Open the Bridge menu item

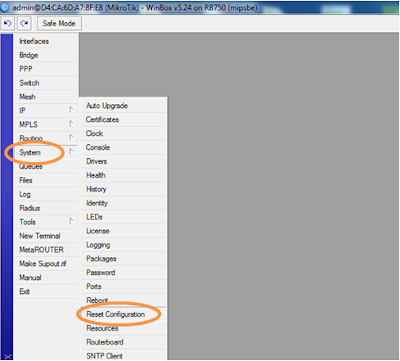(46, 55)
